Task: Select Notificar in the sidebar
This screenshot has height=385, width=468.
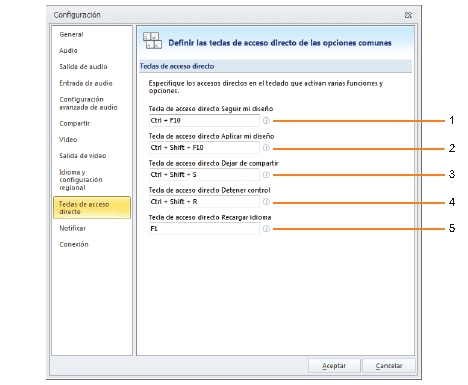Action: pyautogui.click(x=72, y=228)
